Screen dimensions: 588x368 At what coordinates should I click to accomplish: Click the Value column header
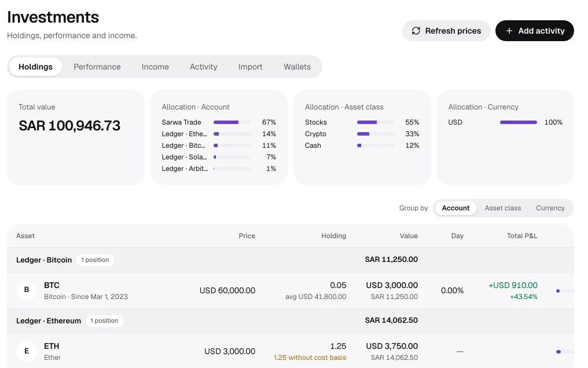[x=409, y=236]
